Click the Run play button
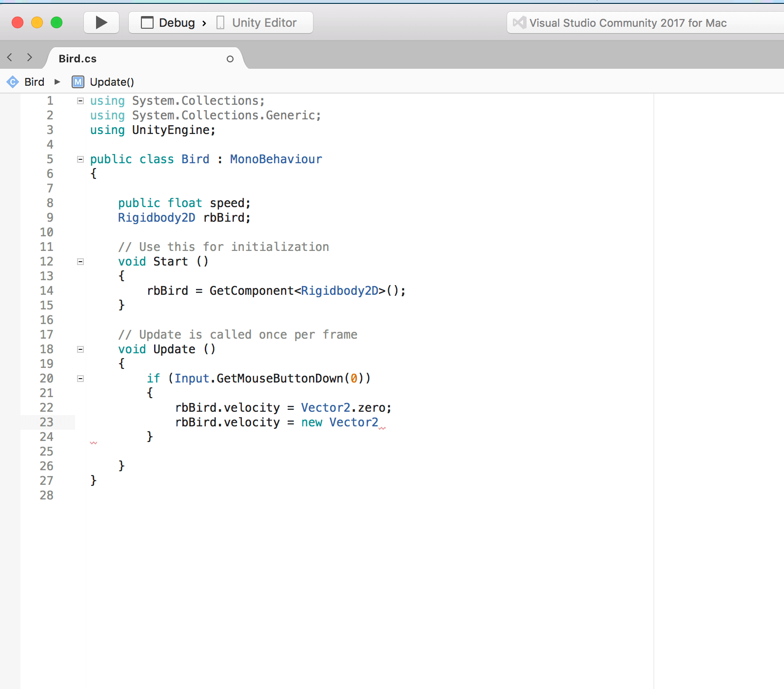The width and height of the screenshot is (784, 689). pos(101,22)
